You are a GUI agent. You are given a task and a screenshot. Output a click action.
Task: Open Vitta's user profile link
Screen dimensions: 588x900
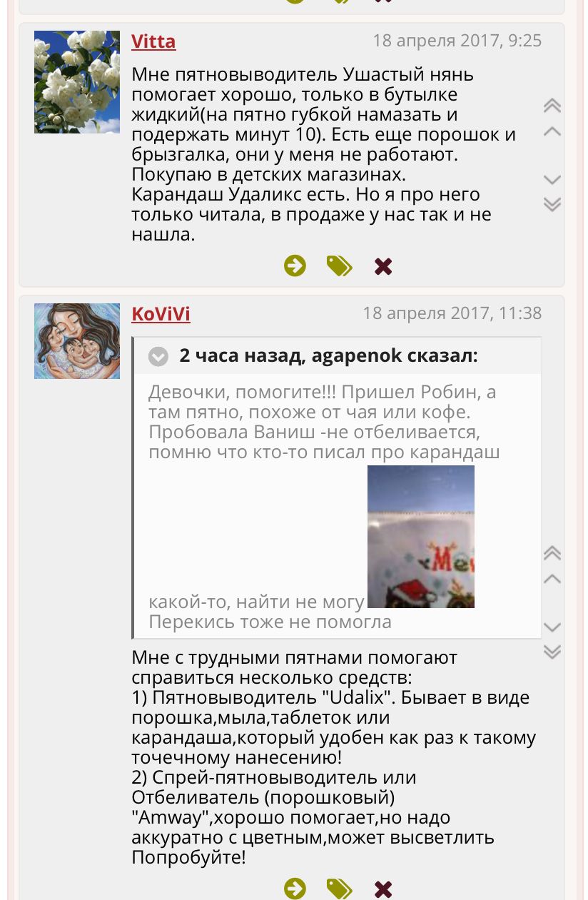coord(153,41)
